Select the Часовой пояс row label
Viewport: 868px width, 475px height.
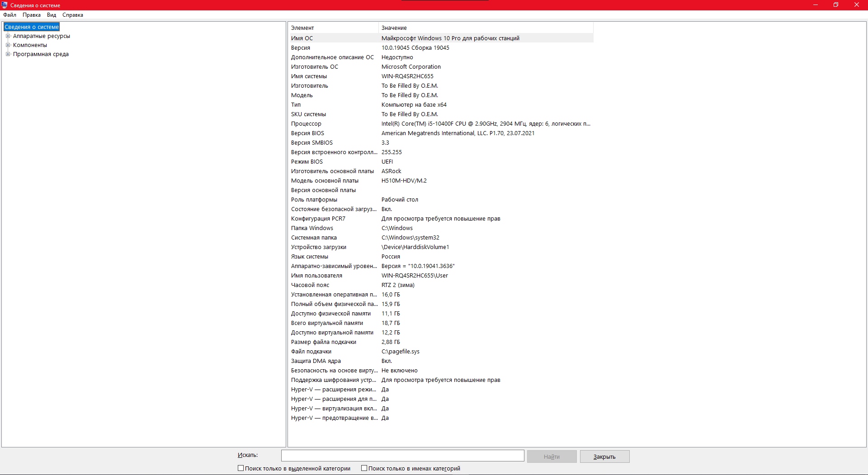[310, 285]
